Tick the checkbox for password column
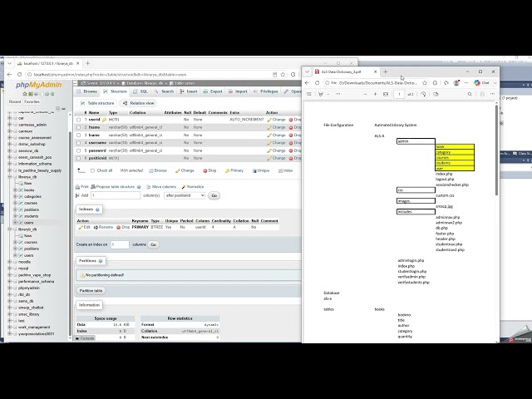 [79, 150]
